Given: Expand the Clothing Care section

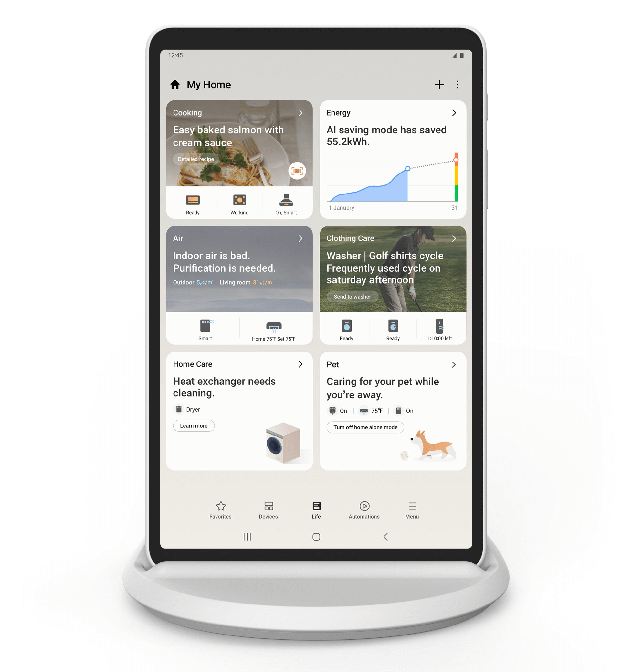Looking at the screenshot, I should (x=455, y=238).
